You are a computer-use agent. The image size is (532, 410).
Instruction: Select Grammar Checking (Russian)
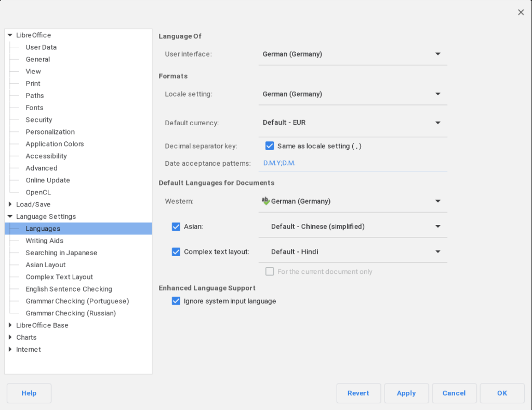(x=71, y=313)
